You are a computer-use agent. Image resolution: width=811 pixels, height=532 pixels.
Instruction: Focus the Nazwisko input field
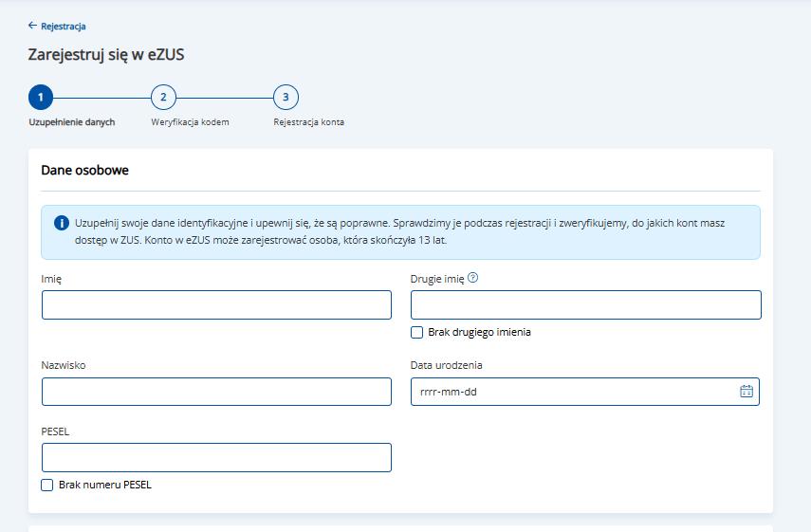[x=216, y=392]
